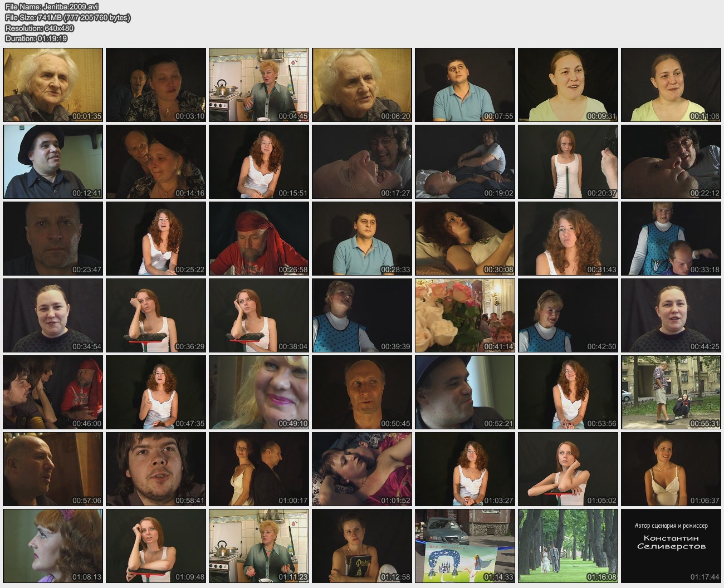Click the frame timestamped 00:07:55
The height and width of the screenshot is (588, 724).
coord(465,85)
